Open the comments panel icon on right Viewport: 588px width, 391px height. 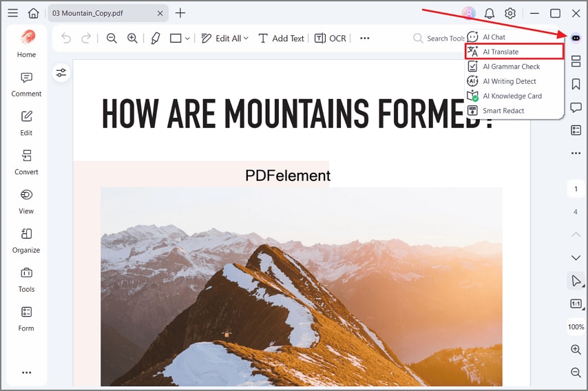(x=576, y=107)
